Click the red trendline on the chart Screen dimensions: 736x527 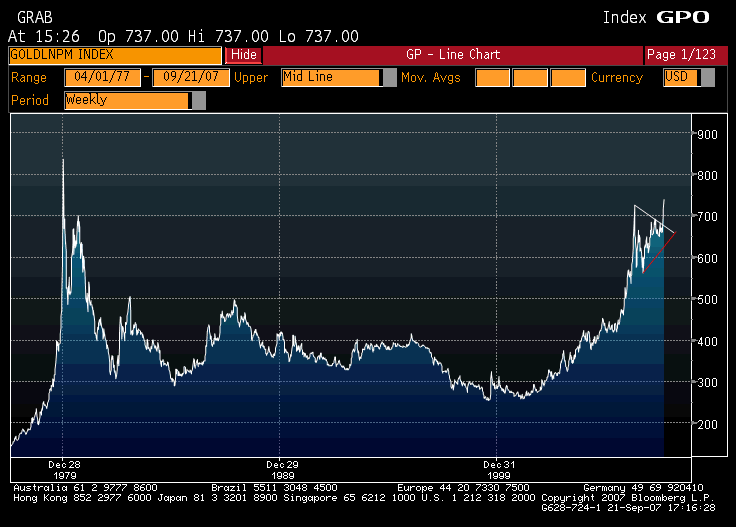click(659, 251)
